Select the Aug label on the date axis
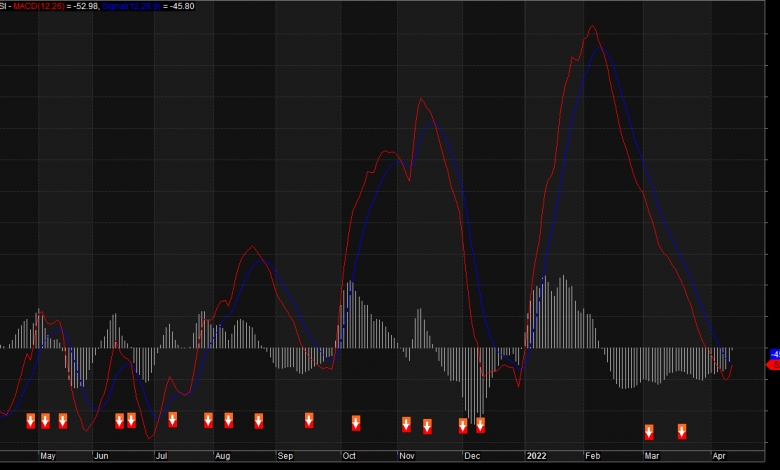The image size is (780, 470). [x=222, y=455]
